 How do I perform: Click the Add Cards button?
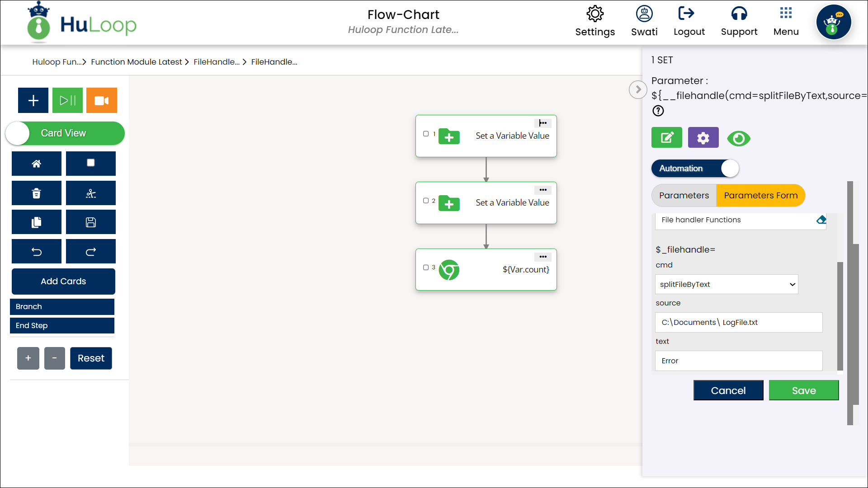coord(63,282)
